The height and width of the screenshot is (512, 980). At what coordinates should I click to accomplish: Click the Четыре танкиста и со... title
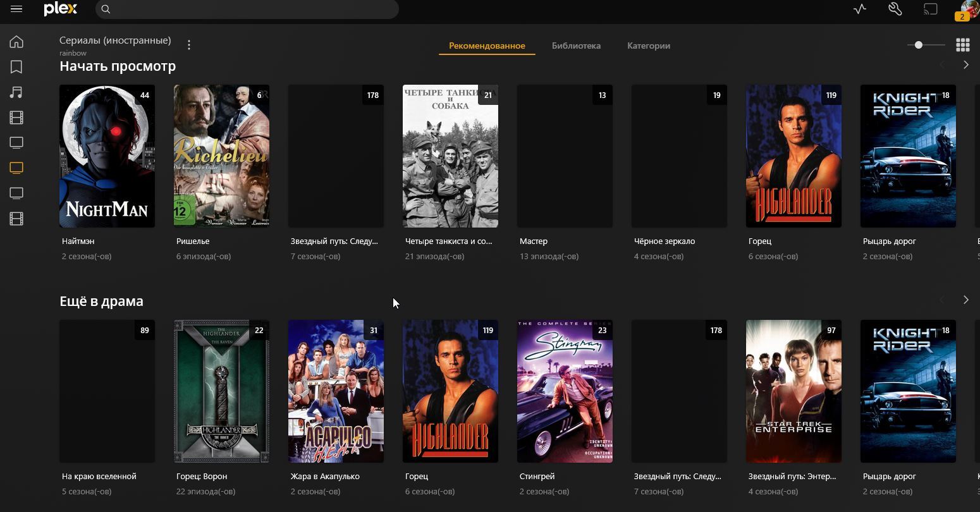click(448, 241)
